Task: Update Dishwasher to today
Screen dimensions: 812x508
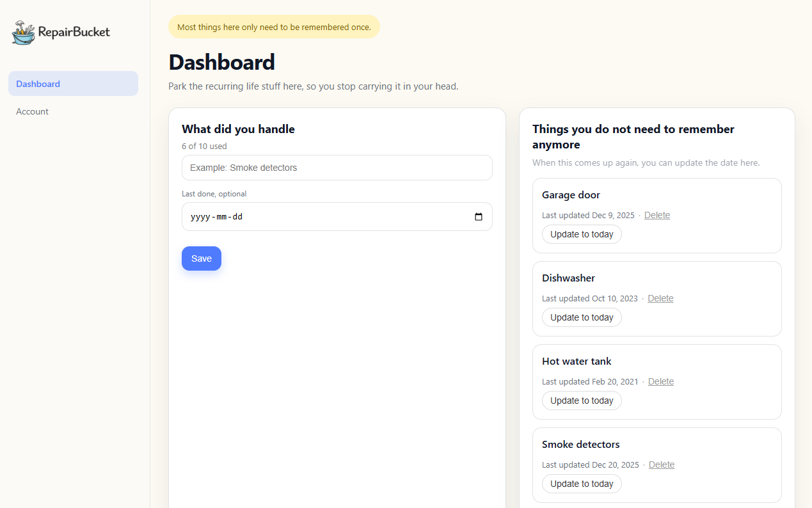Action: [582, 317]
